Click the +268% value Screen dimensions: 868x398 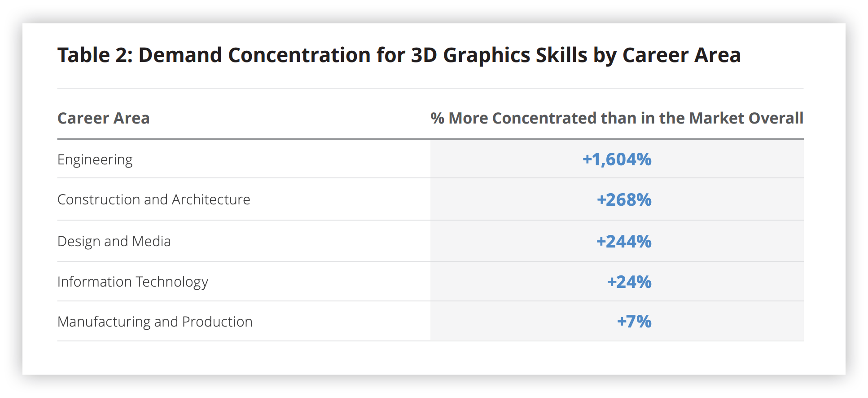[x=624, y=200]
